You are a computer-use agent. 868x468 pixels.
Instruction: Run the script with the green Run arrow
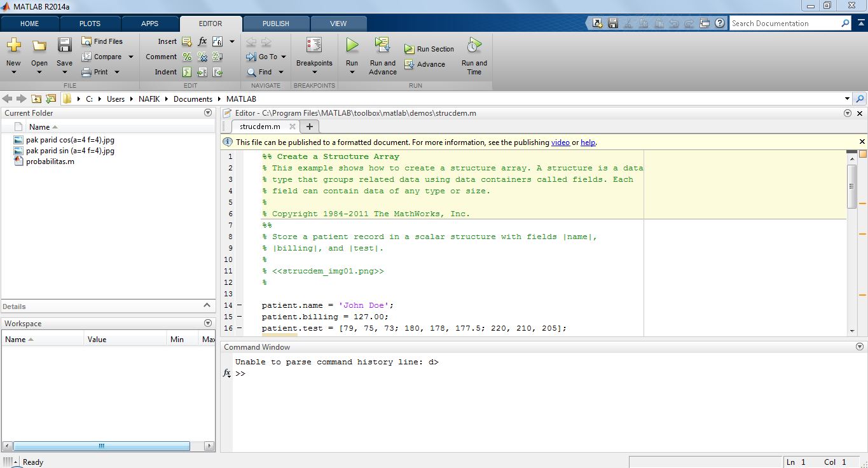(x=352, y=45)
